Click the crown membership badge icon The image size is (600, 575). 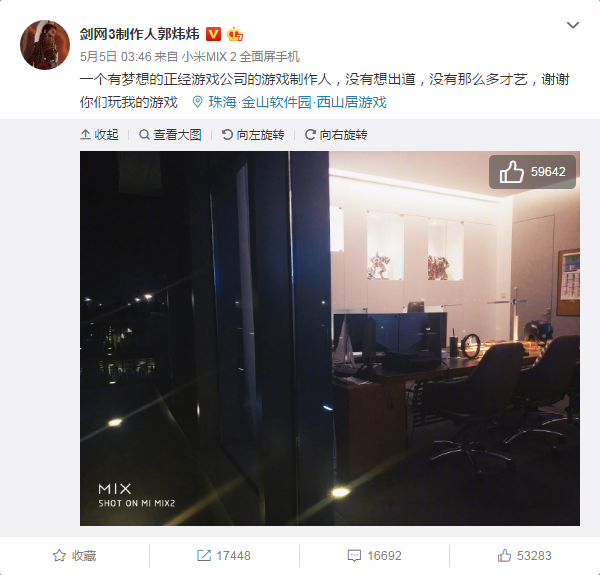pyautogui.click(x=235, y=34)
